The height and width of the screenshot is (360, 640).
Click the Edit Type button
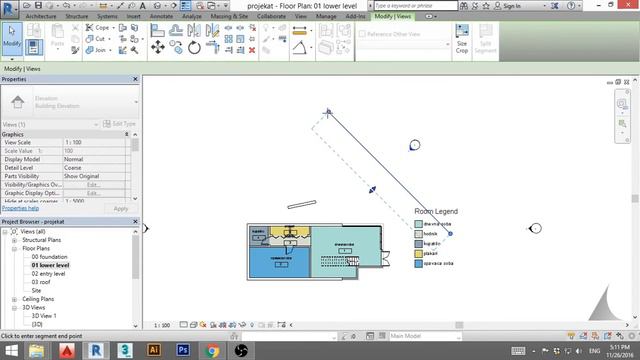(119, 124)
